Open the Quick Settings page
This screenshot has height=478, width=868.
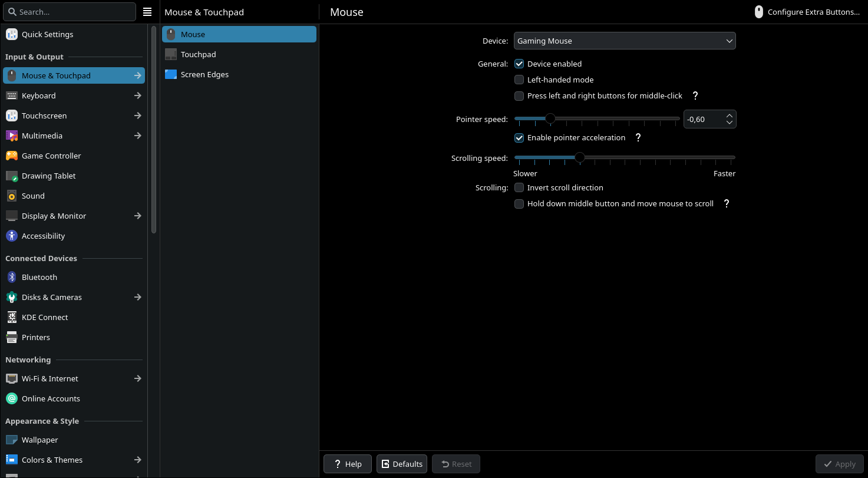tap(74, 34)
